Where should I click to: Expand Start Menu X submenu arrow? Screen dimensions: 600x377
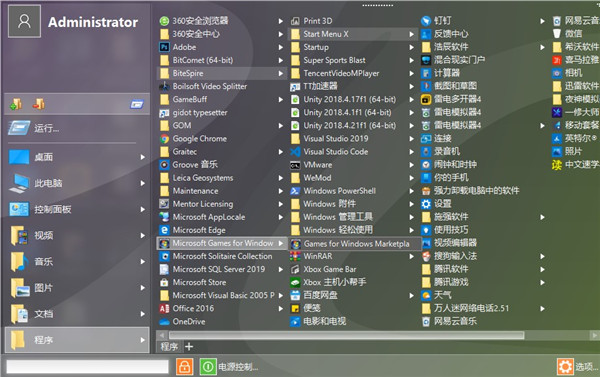click(412, 34)
